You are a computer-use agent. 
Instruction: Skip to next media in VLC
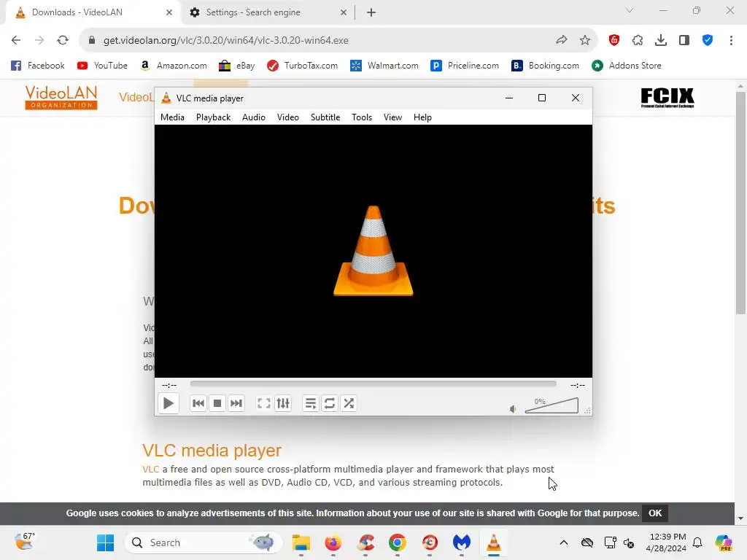point(236,403)
